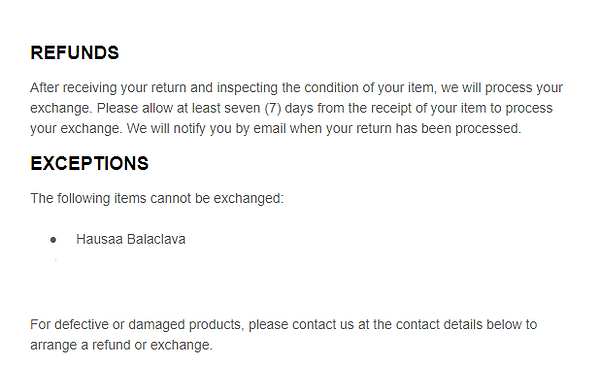Screen dimensions: 600x366
Task: Click 'inspecting the condition' phrase
Action: click(288, 88)
